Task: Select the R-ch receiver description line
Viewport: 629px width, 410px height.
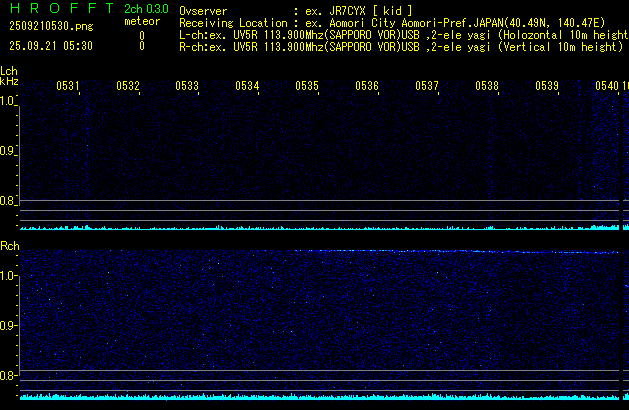Action: (402, 46)
